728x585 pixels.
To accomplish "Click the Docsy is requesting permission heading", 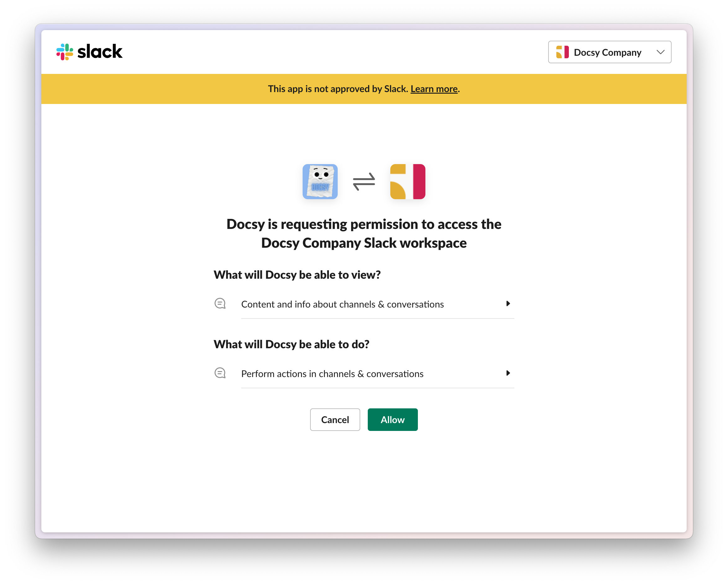I will coord(364,233).
